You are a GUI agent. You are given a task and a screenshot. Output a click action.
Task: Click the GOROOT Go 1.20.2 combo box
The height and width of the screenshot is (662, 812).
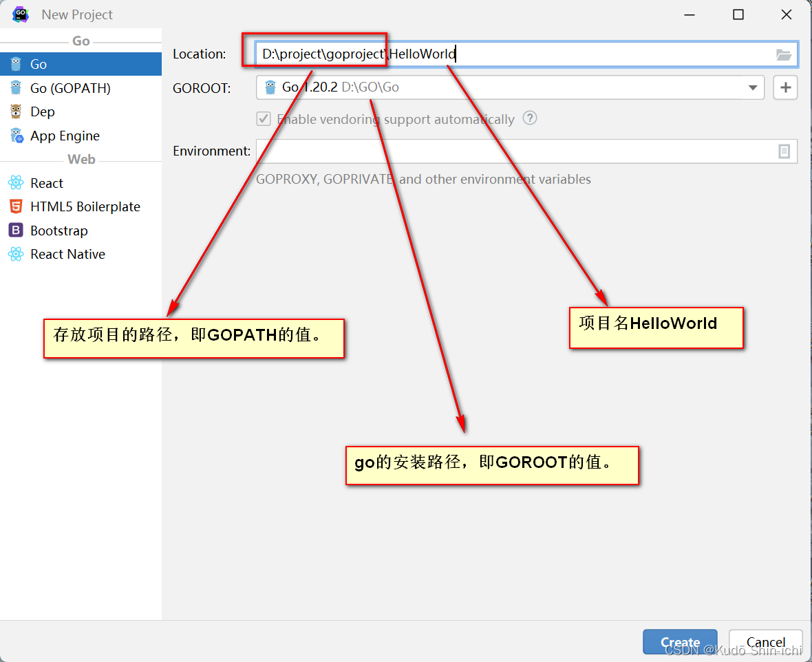(510, 87)
